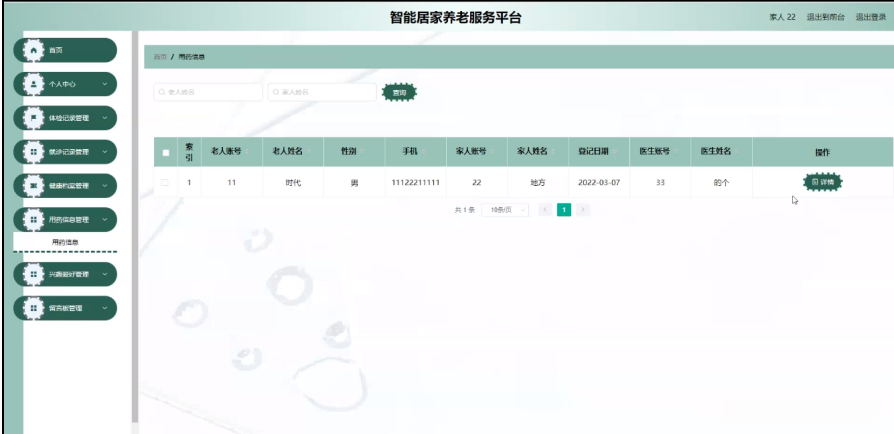This screenshot has width=894, height=434.
Task: Click 退出登录 logout link
Action: click(x=871, y=17)
